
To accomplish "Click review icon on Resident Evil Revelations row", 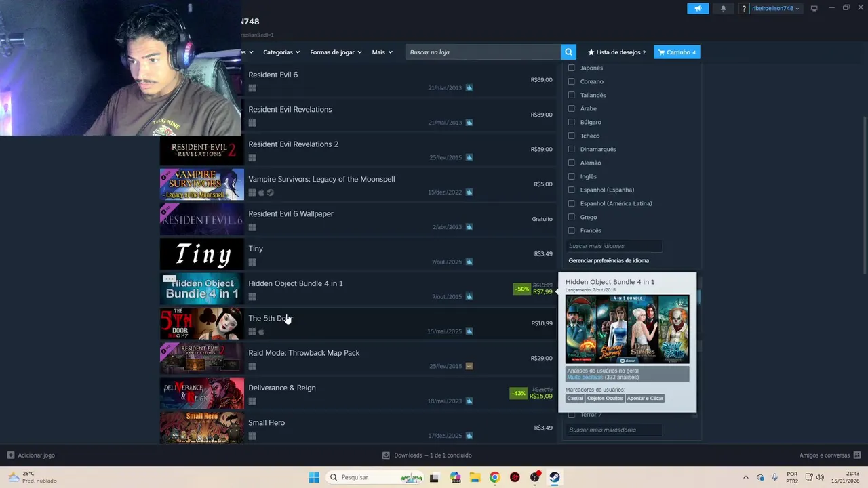I will coord(469,123).
